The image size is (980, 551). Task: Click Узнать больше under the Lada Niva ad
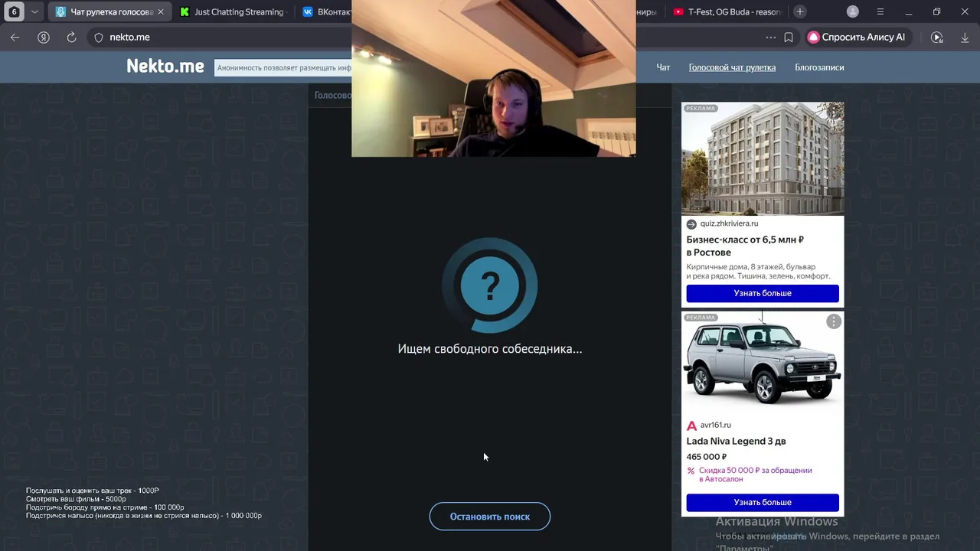[763, 502]
